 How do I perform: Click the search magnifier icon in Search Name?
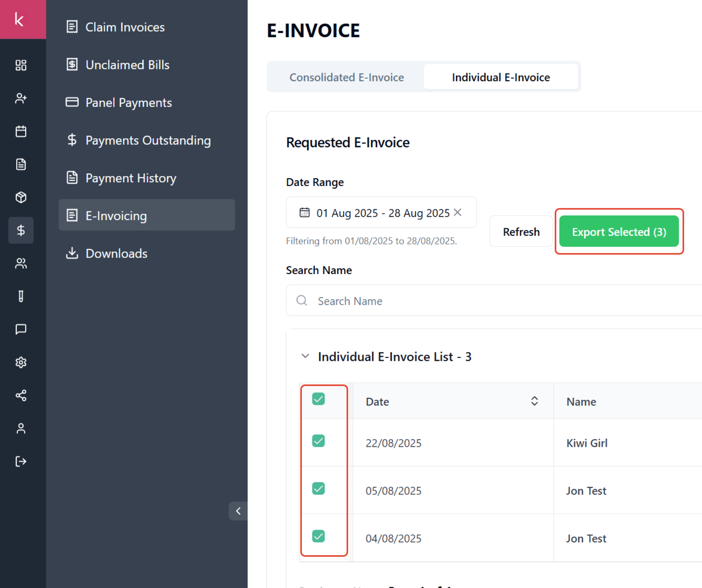[x=301, y=300]
